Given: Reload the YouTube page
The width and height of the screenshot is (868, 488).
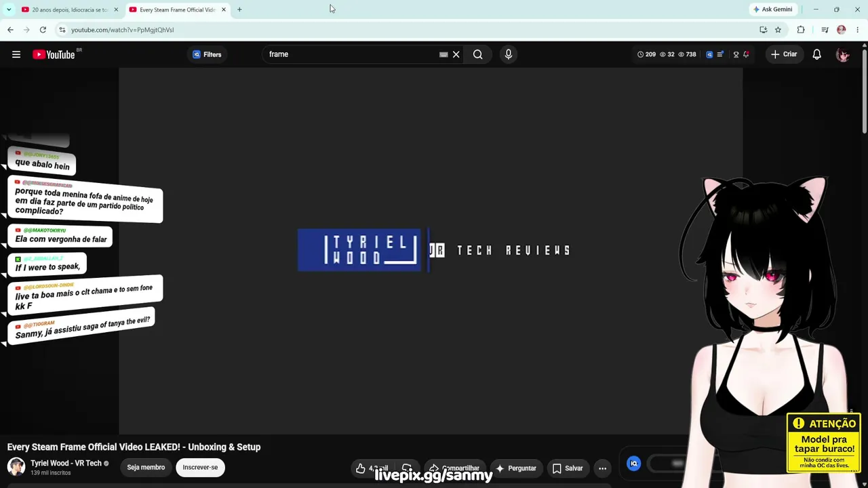Looking at the screenshot, I should point(43,30).
